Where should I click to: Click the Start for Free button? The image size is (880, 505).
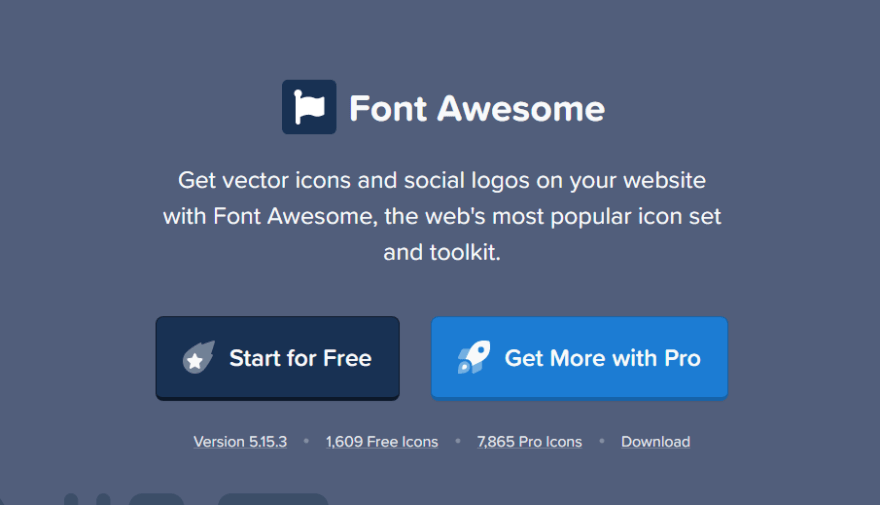click(x=278, y=358)
